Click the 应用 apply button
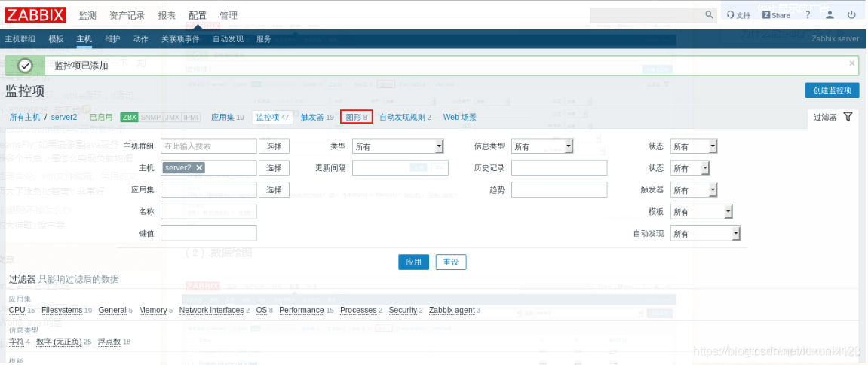This screenshot has width=868, height=365. point(413,262)
